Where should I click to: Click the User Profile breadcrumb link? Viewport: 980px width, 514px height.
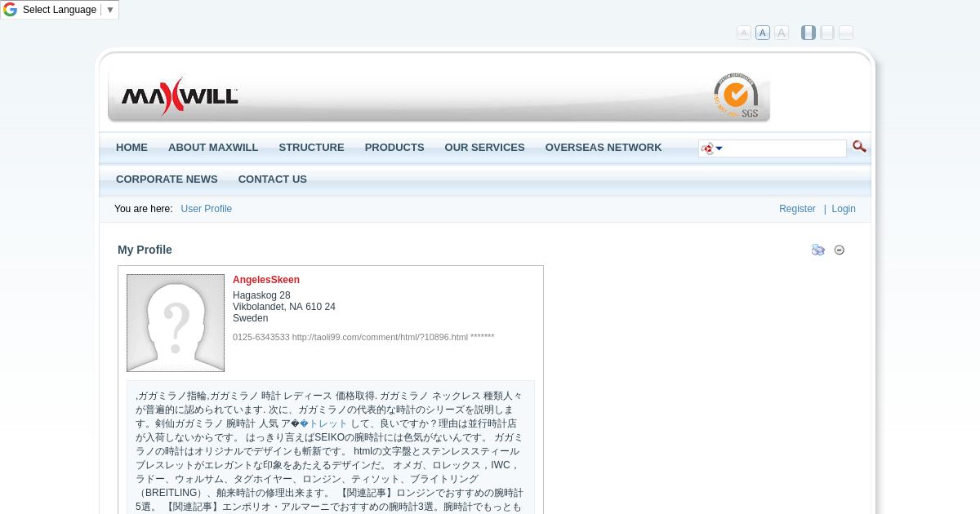[x=207, y=209]
